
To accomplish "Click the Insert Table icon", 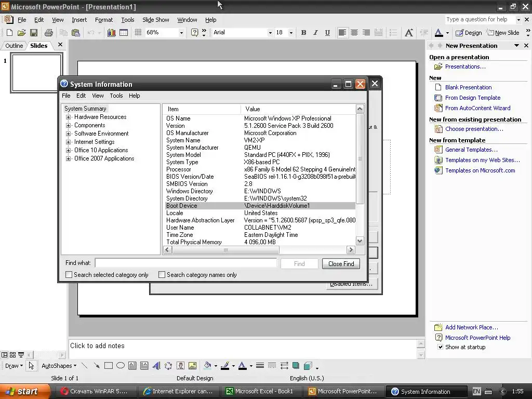I will 124,33.
